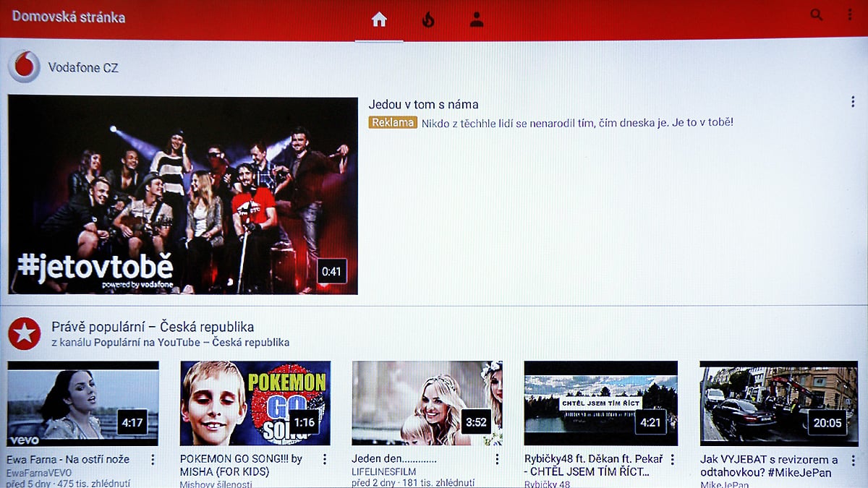The image size is (868, 488).
Task: Open title Jeden den............
Action: (394, 460)
